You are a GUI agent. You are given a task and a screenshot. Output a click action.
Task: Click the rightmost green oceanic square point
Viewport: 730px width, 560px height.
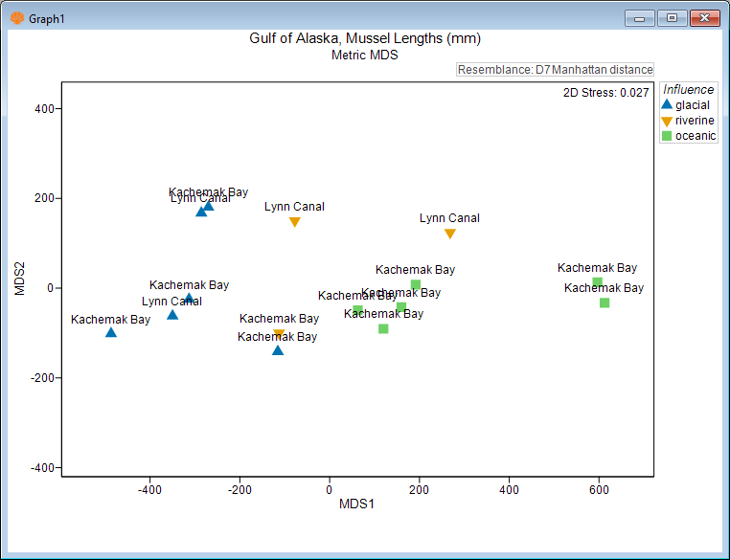pos(605,302)
